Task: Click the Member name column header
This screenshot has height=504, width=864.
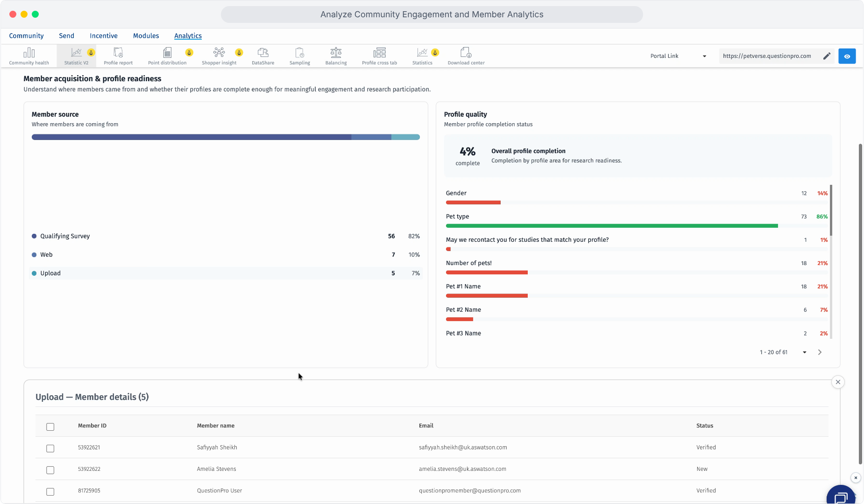Action: coord(216,426)
